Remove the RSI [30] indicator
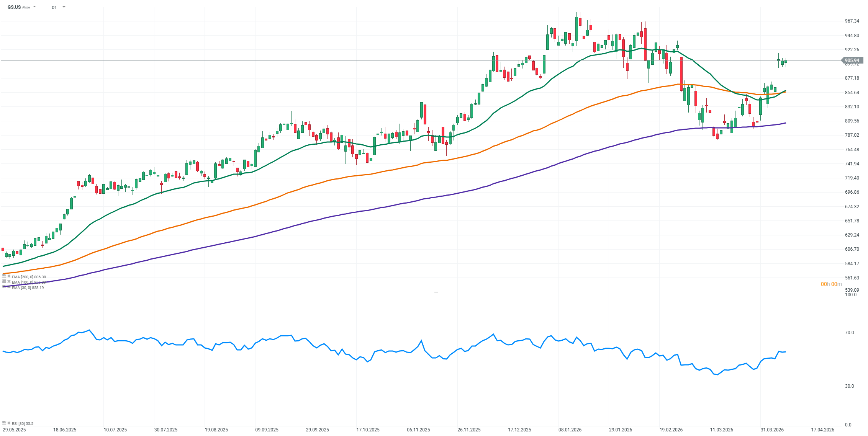Viewport: 868px width, 436px height. (x=9, y=423)
